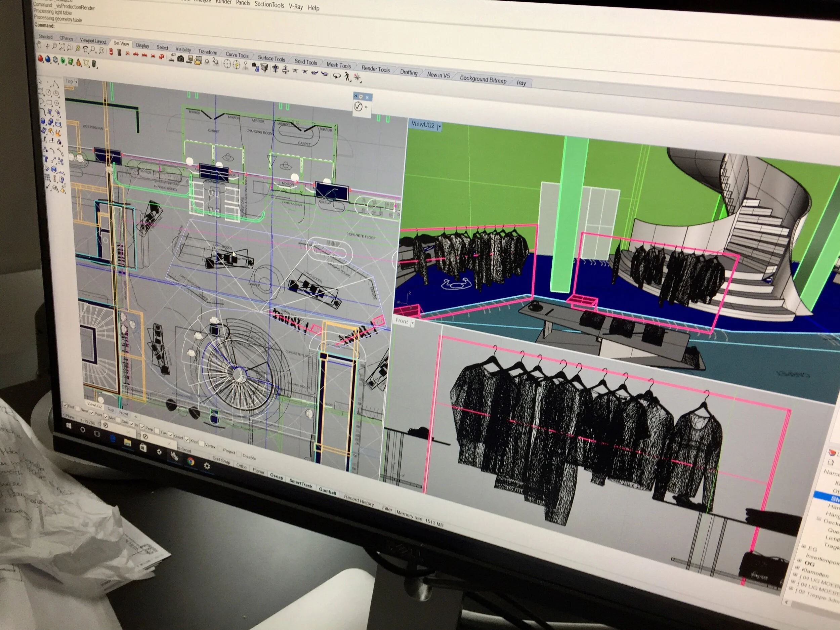This screenshot has width=840, height=630.
Task: Toggle the Near osnap checkbox
Action: tap(78, 409)
